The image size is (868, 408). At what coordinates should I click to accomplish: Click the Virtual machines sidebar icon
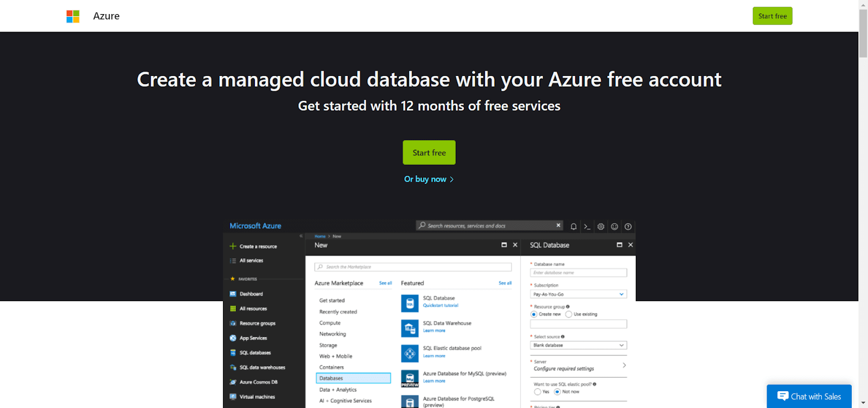pyautogui.click(x=233, y=397)
